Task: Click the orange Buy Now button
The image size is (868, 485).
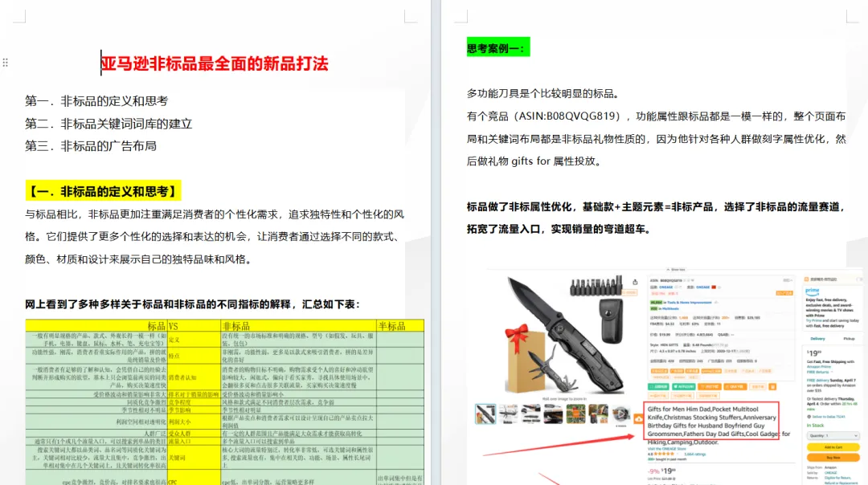Action: click(x=833, y=458)
